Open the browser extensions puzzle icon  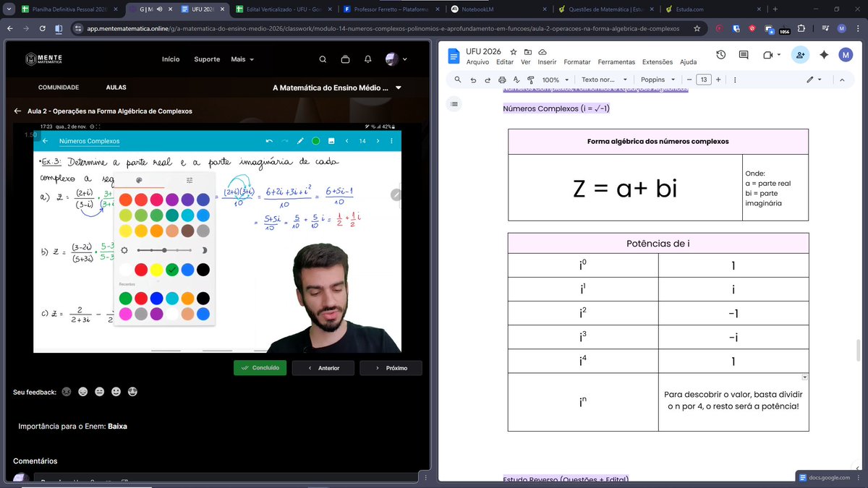pos(801,28)
